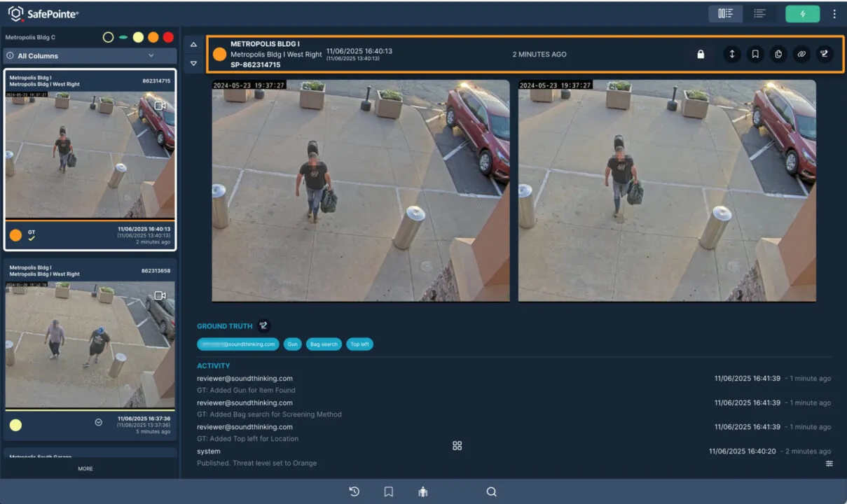The image size is (847, 504).
Task: Collapse the alert using the down chevron
Action: (193, 64)
